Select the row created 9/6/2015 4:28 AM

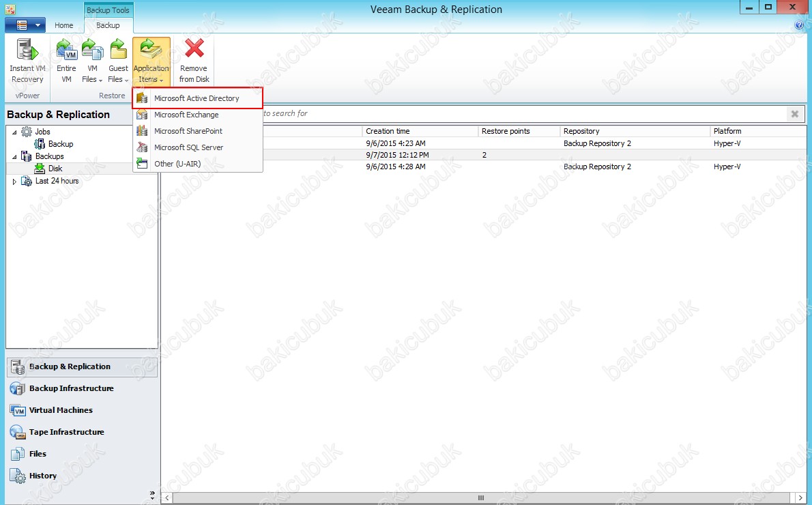coord(484,167)
